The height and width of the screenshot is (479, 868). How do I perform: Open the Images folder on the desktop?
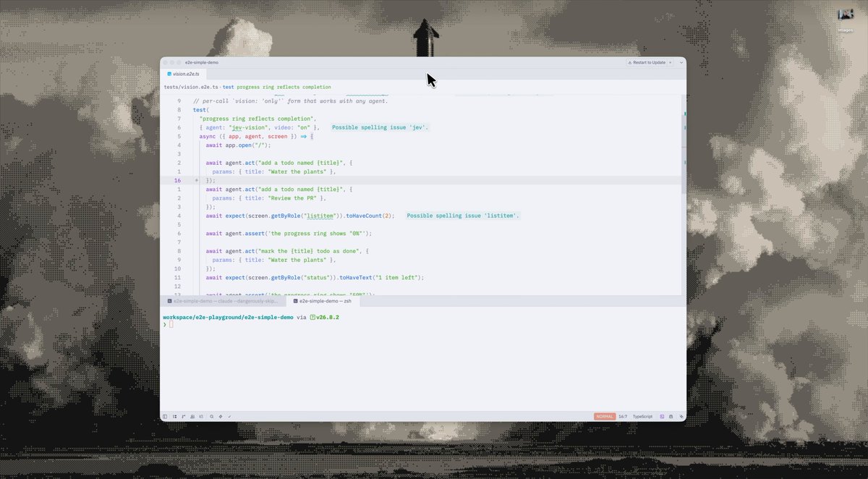[x=845, y=19]
